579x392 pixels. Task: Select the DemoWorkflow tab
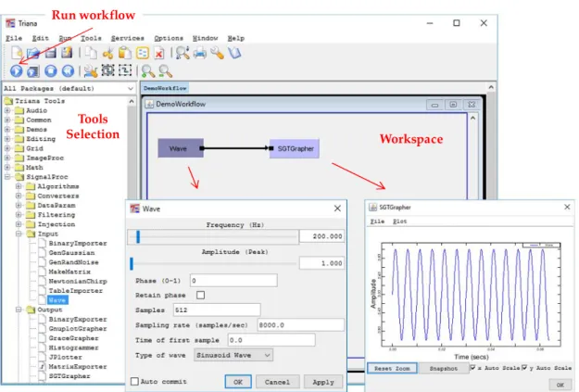point(165,88)
